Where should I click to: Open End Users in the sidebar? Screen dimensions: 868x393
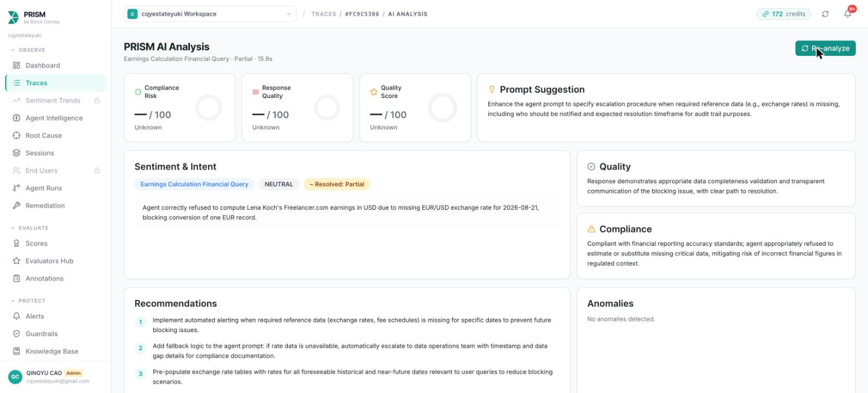tap(55, 170)
